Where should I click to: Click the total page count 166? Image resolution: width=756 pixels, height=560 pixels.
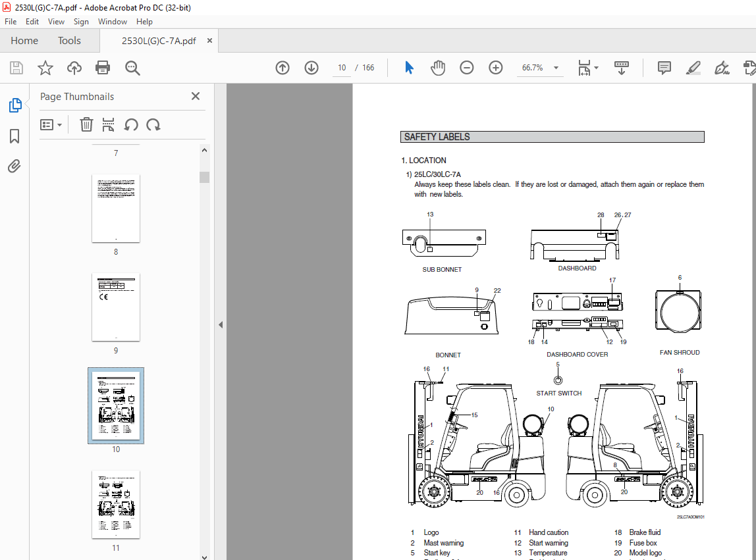[368, 68]
